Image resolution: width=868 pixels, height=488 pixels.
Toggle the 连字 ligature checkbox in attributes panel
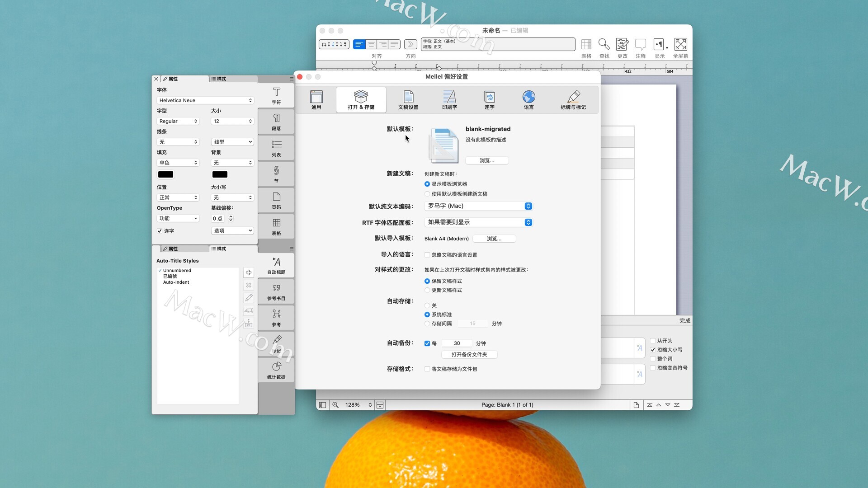click(160, 231)
